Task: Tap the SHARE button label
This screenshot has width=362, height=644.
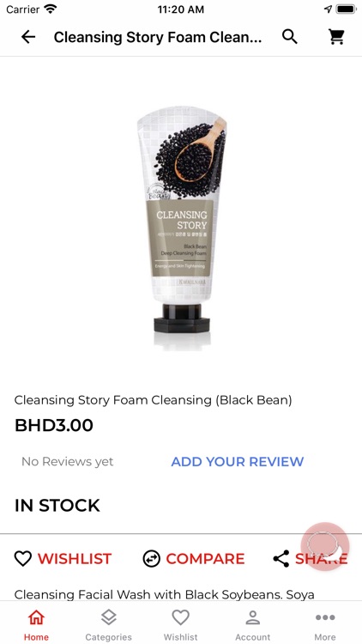Action: (x=322, y=559)
